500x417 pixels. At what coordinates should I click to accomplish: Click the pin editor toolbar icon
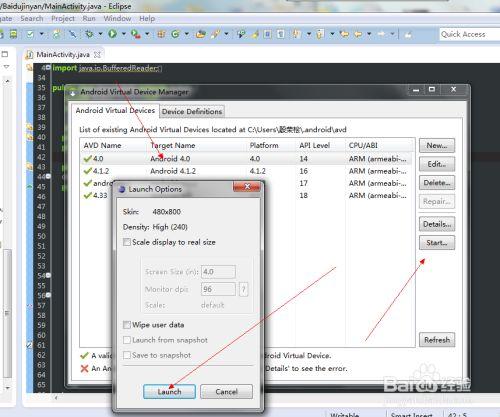pos(408,34)
